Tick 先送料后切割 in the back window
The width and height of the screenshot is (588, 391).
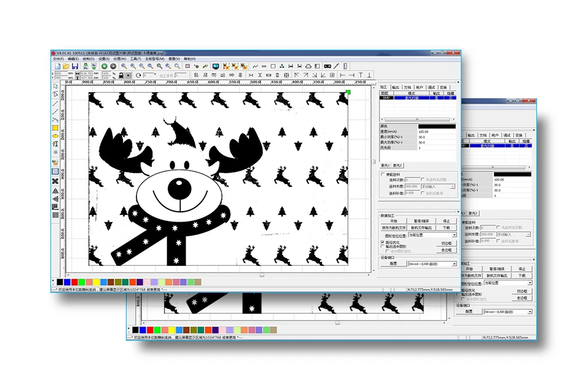(x=498, y=228)
